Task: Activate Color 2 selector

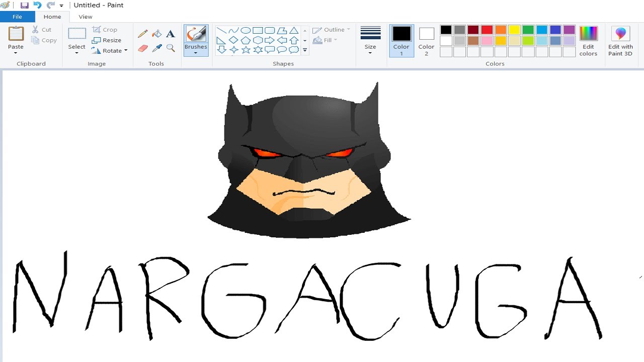Action: pos(426,41)
